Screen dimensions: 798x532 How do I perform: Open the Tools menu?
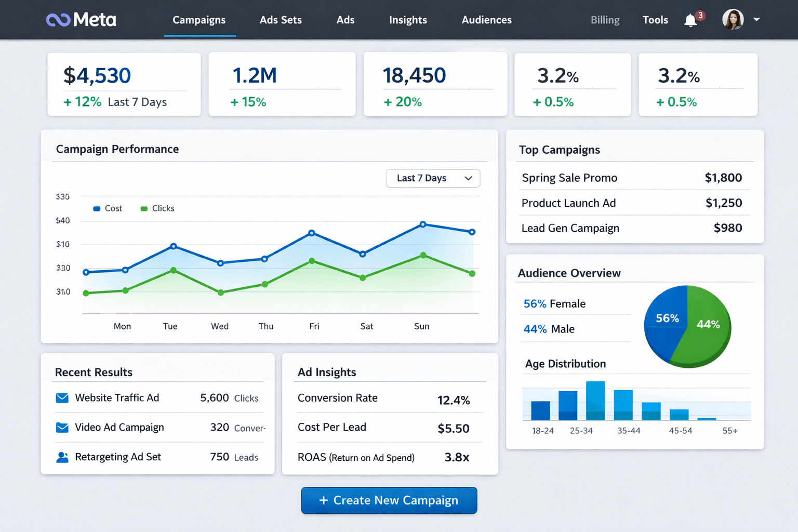(655, 20)
